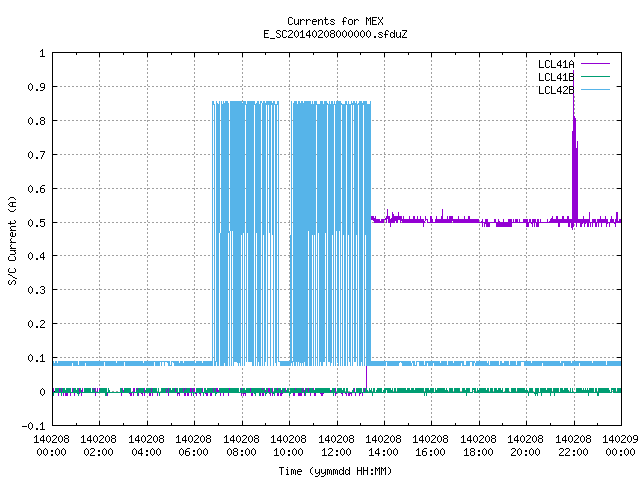Click the x-axis tick label 140208 06:00
640x480 pixels.
[193, 446]
